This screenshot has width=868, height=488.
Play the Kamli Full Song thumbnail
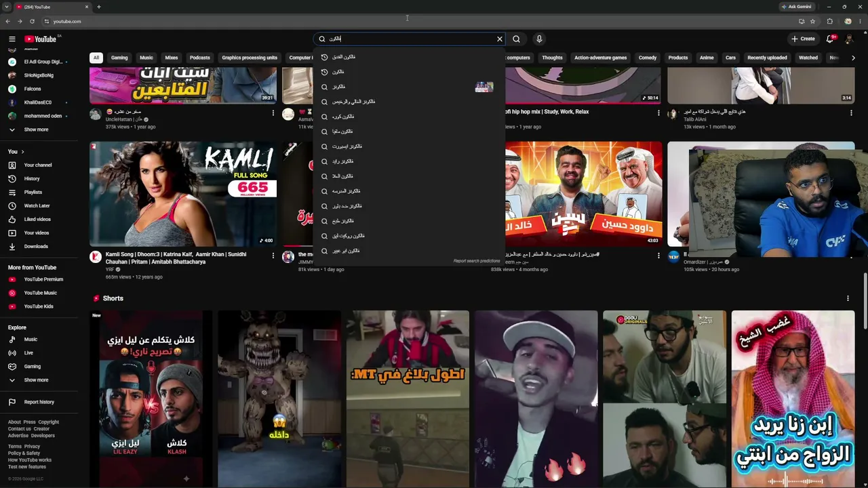pos(183,194)
